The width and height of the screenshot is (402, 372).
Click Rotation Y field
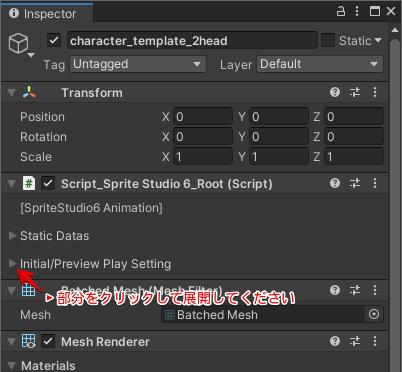click(x=279, y=137)
